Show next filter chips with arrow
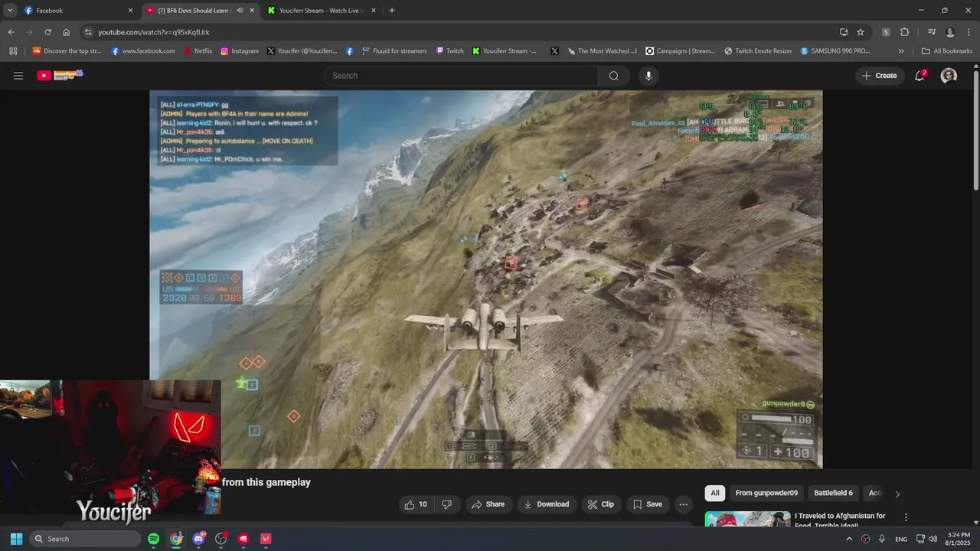This screenshot has width=980, height=551. pyautogui.click(x=897, y=494)
